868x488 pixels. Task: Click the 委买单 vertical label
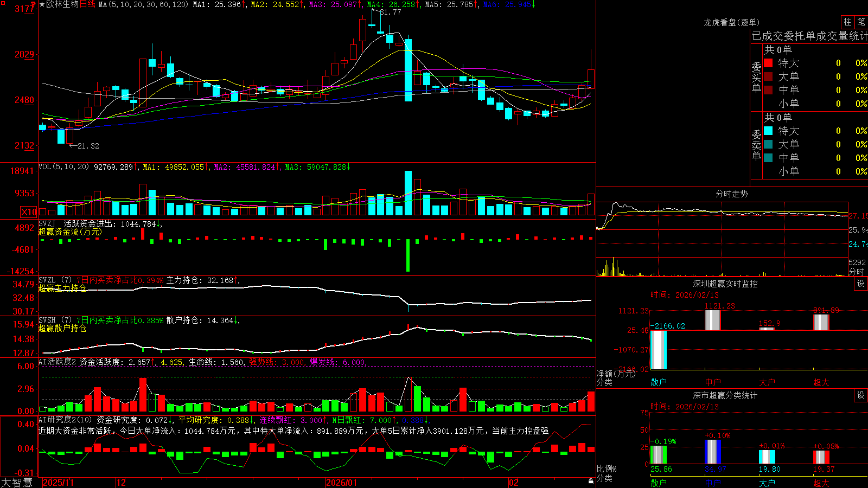pos(756,77)
